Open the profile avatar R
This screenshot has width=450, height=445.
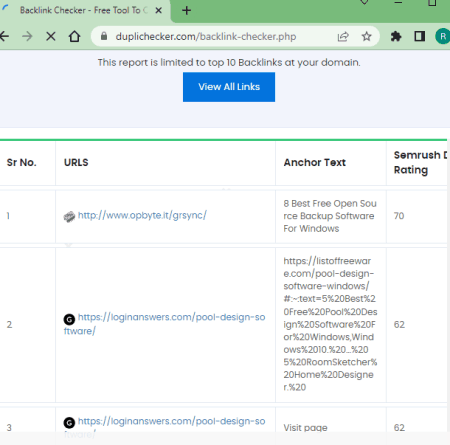tap(443, 36)
